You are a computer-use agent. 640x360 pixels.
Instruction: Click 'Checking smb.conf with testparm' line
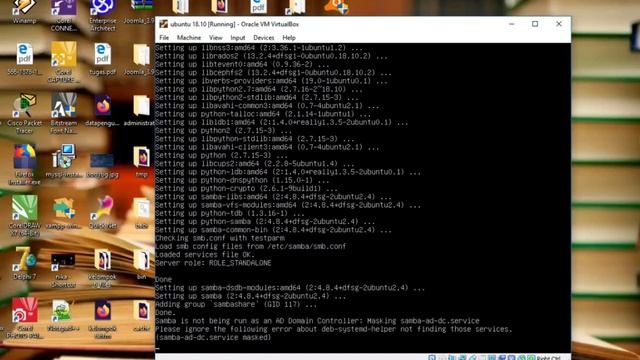220,238
